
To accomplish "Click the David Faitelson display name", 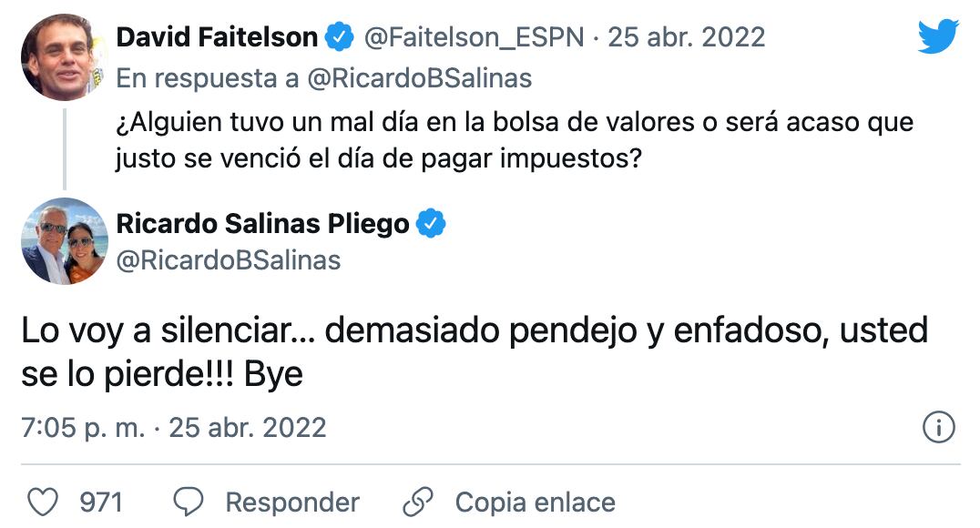I will 217,38.
